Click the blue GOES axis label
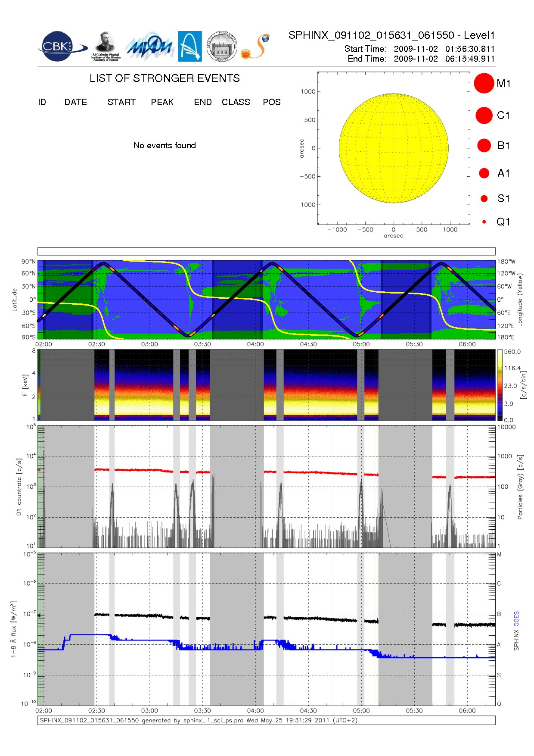The width and height of the screenshot is (534, 756). pyautogui.click(x=516, y=619)
